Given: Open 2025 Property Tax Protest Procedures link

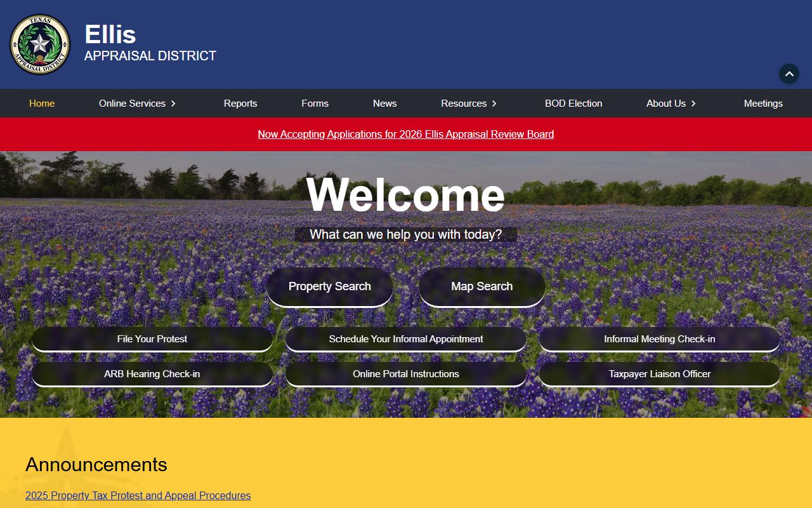Looking at the screenshot, I should (x=138, y=495).
